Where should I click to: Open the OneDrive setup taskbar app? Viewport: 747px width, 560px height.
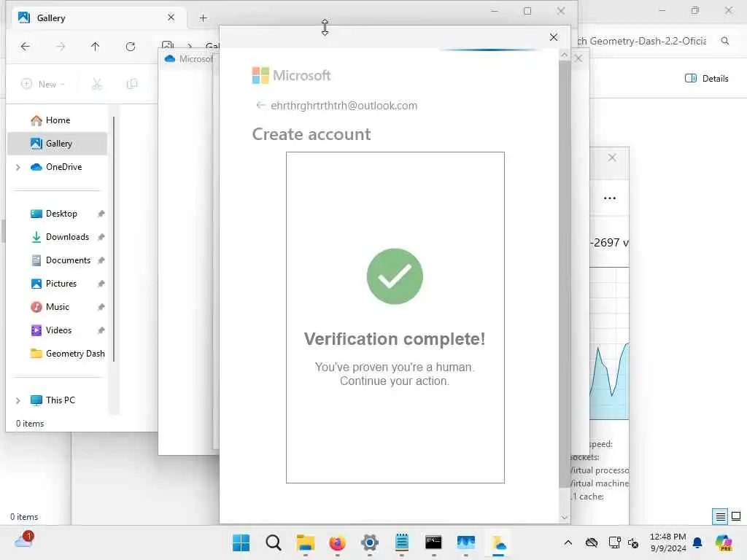tap(498, 542)
